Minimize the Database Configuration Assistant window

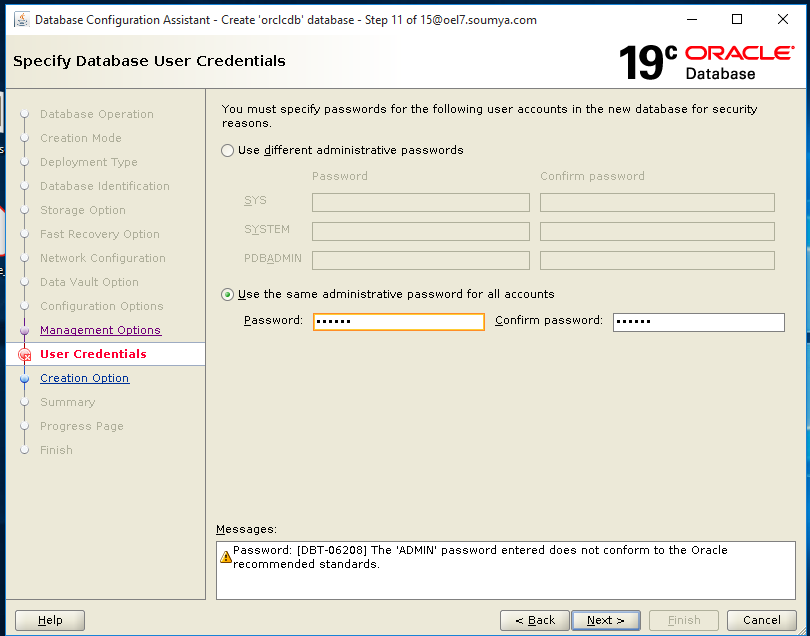point(692,20)
